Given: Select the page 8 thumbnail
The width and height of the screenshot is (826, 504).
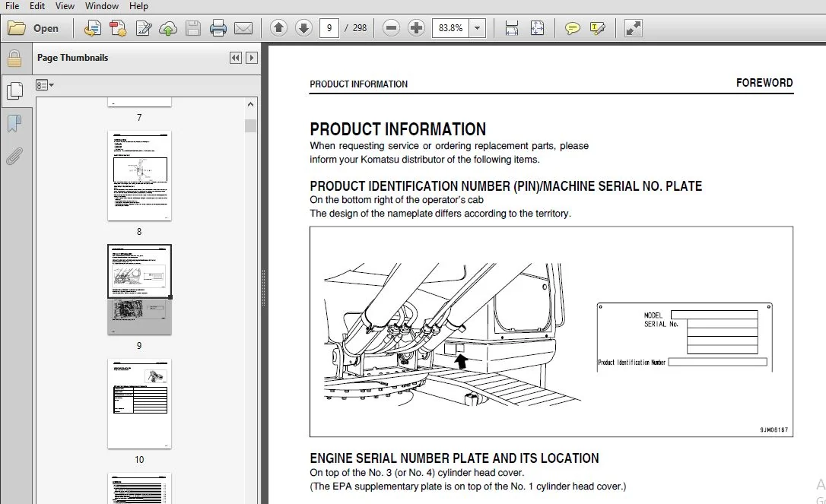Looking at the screenshot, I should pos(140,176).
